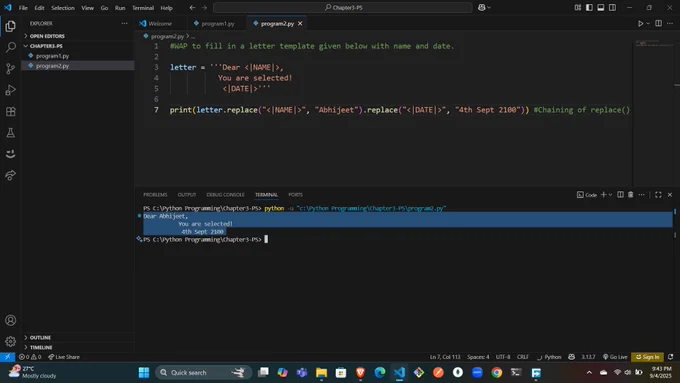The width and height of the screenshot is (680, 383).
Task: Click the Chapter3-PS command center search box
Action: pos(343,7)
